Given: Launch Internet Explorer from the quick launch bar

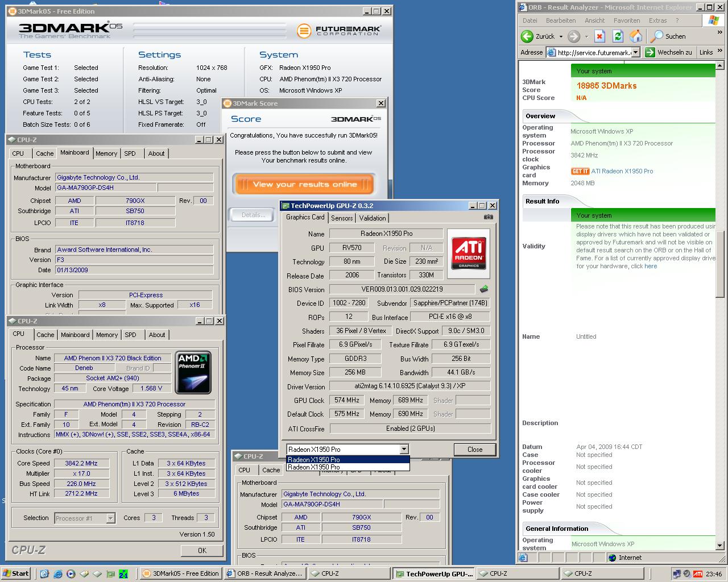Looking at the screenshot, I should click(x=57, y=573).
